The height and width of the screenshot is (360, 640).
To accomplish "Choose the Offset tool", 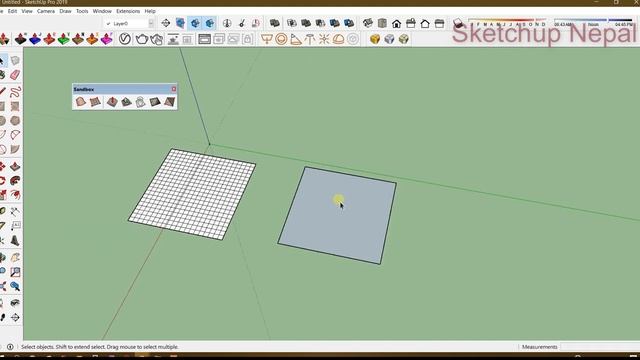I will (15, 195).
